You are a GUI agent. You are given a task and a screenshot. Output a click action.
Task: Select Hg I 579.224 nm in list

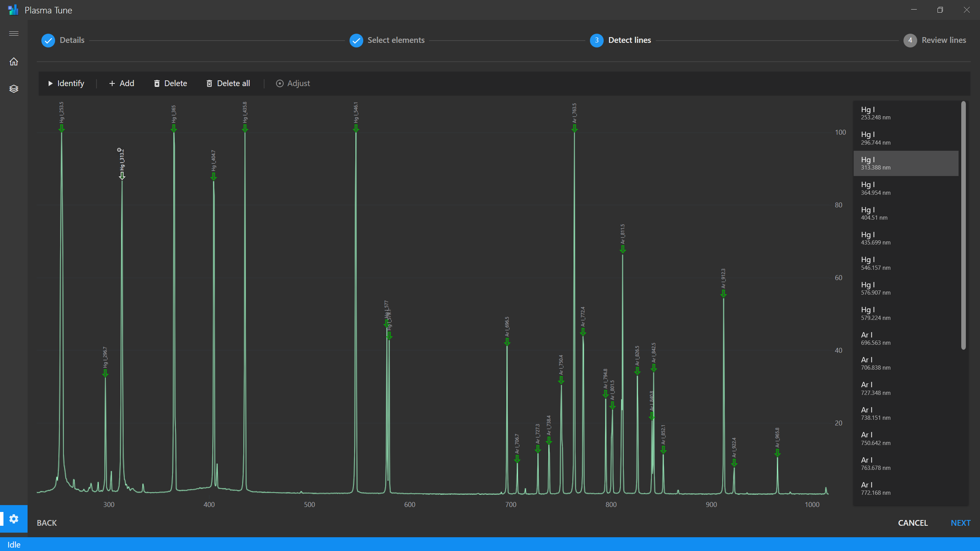pos(906,313)
